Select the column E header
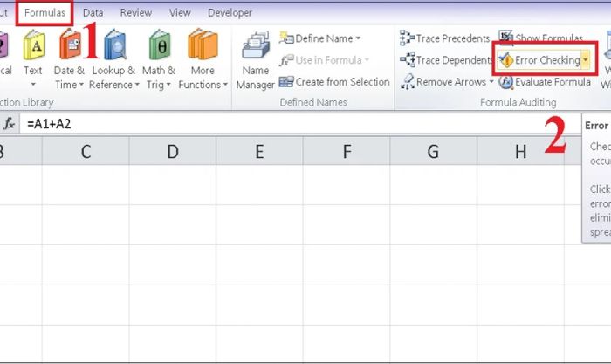611x364 pixels. pos(259,151)
